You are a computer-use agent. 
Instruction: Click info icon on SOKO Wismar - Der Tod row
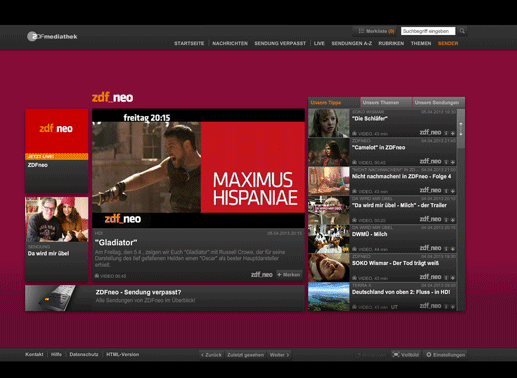[x=446, y=278]
